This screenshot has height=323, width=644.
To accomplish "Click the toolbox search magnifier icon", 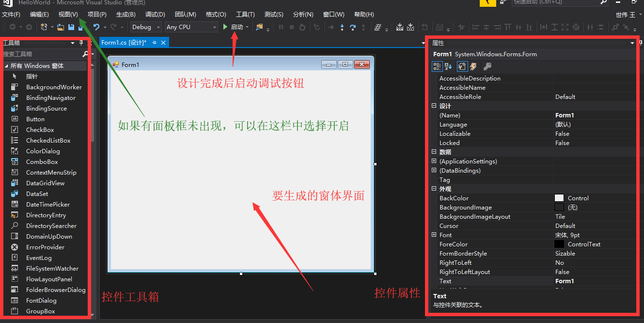I will pyautogui.click(x=86, y=54).
